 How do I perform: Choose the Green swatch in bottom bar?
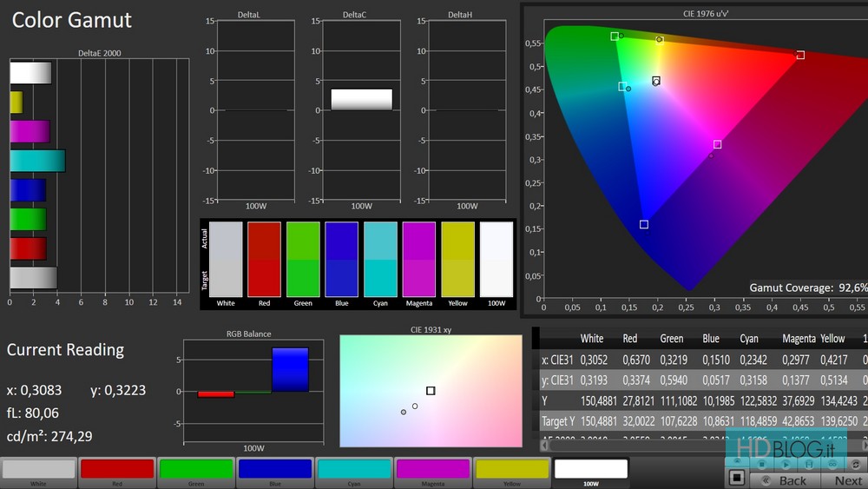click(195, 470)
